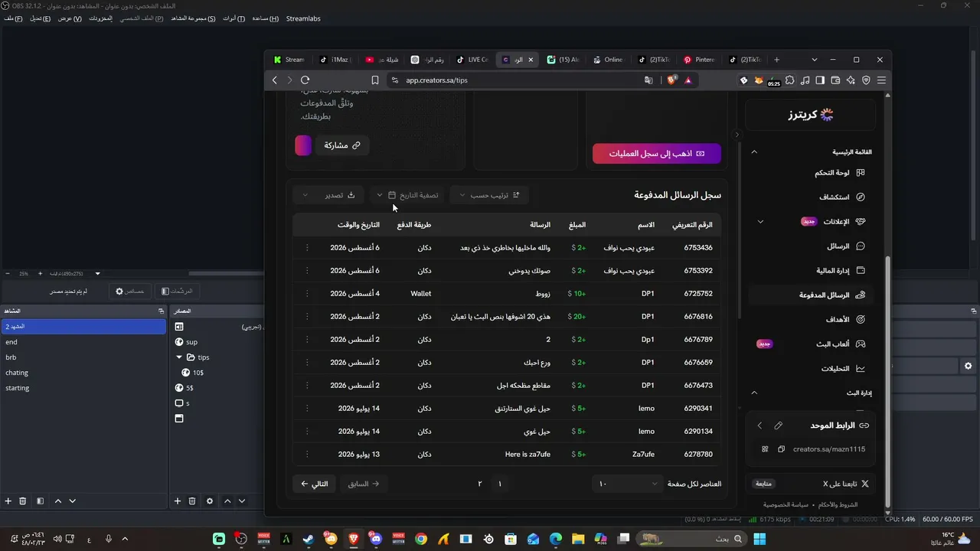Click اذهب إلى سجل العمليات button

click(657, 154)
